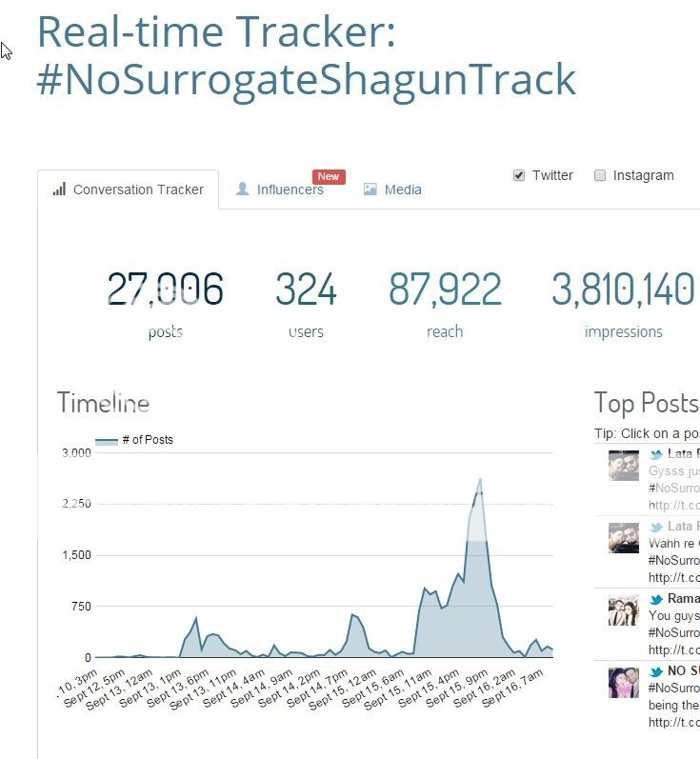Toggle the '# of Posts' legend series

click(134, 440)
